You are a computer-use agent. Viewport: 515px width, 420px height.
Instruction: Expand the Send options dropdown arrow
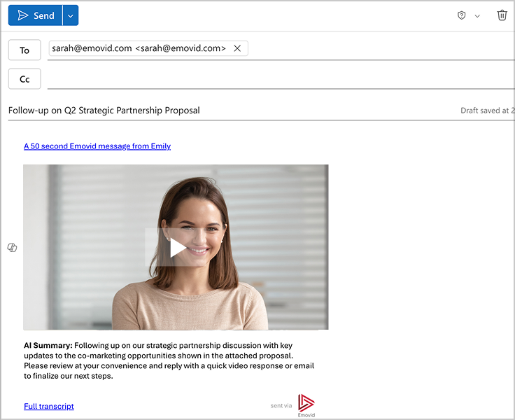(x=71, y=15)
